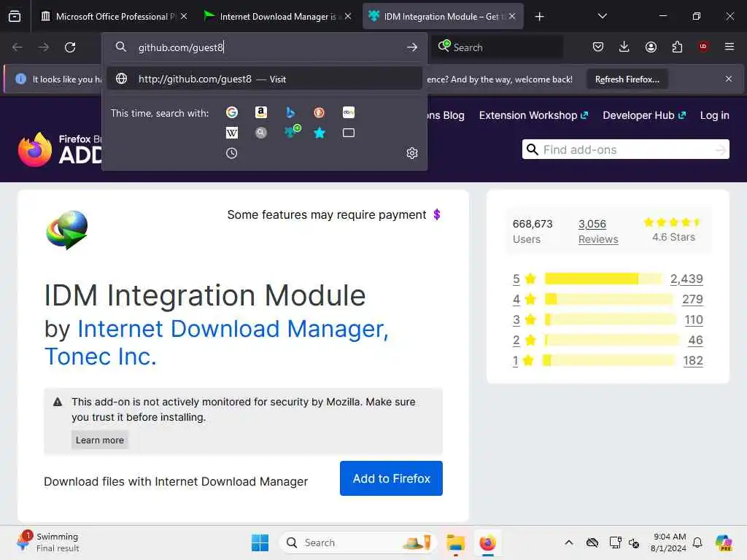Image resolution: width=747 pixels, height=560 pixels.
Task: Show the 110 three-star reviews
Action: point(694,319)
